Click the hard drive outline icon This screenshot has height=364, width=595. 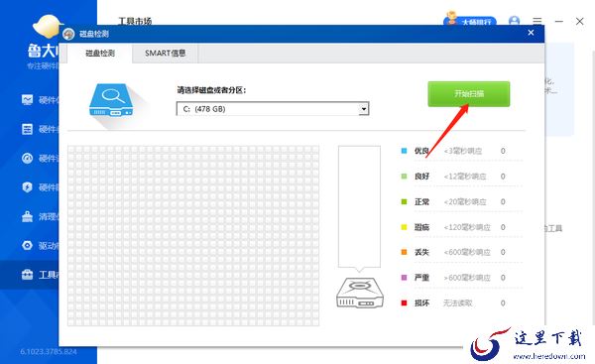[360, 293]
